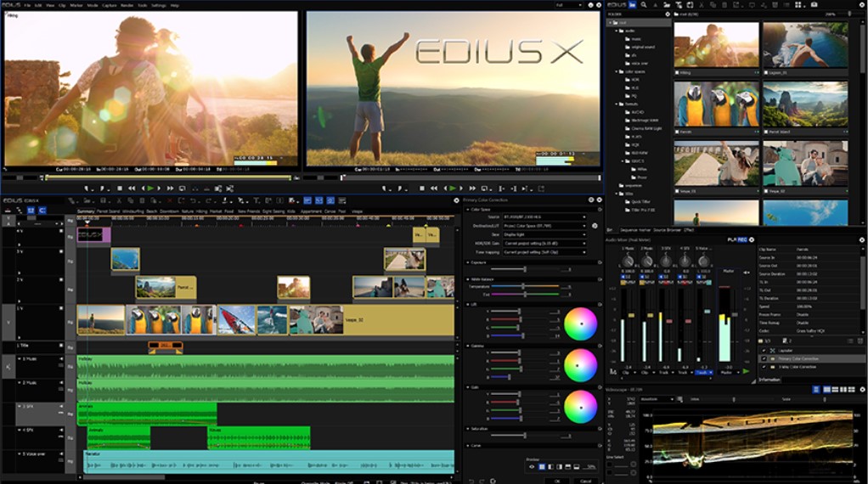Adjust the Exposure slider

525,269
